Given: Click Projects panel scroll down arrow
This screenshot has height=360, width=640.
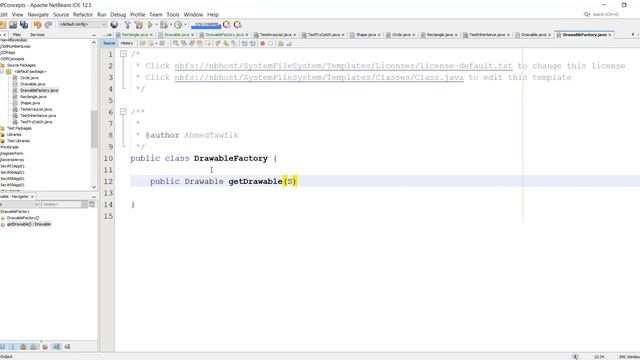Looking at the screenshot, I should pos(94,187).
